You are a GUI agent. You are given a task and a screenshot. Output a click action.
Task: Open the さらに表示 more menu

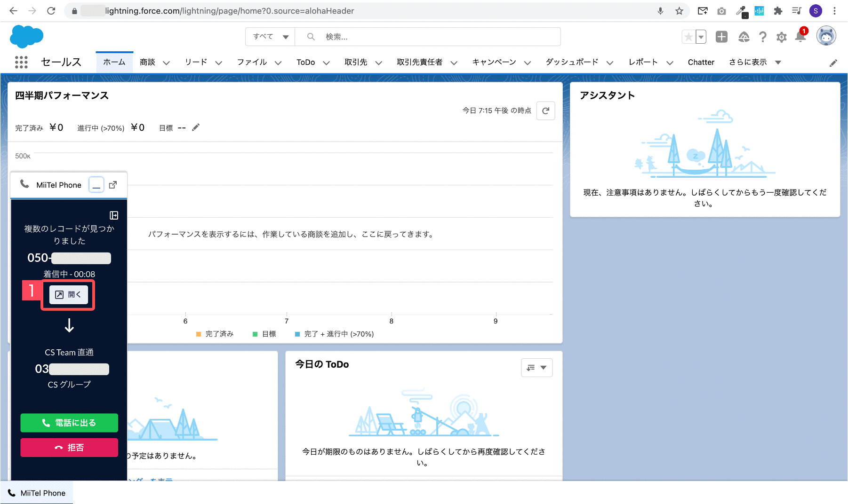click(755, 62)
